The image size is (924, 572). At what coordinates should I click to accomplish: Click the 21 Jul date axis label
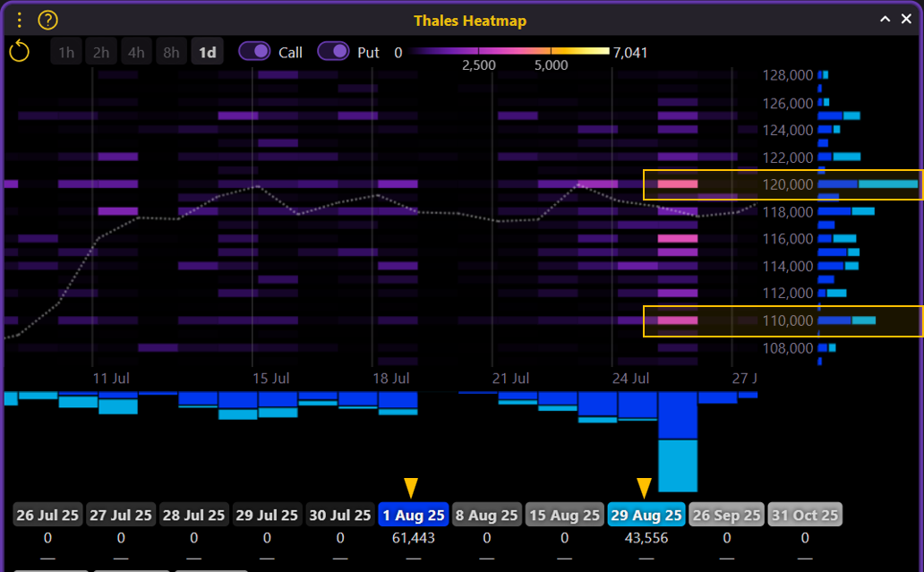pyautogui.click(x=510, y=378)
